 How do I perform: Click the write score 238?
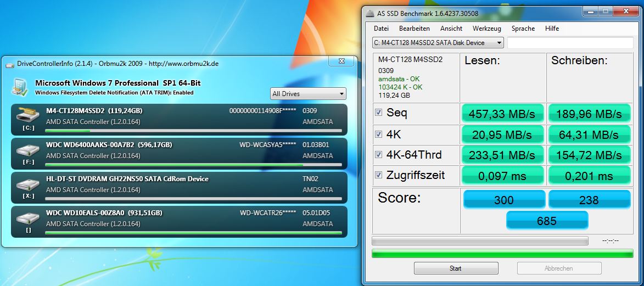(590, 200)
